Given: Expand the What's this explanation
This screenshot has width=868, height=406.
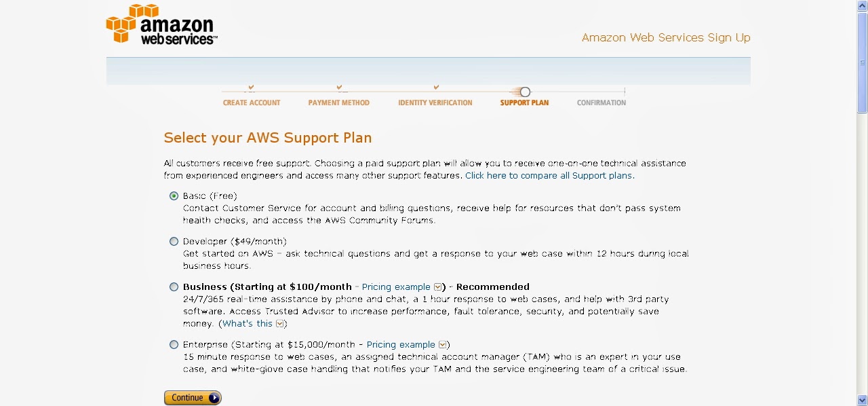Looking at the screenshot, I should pyautogui.click(x=280, y=324).
